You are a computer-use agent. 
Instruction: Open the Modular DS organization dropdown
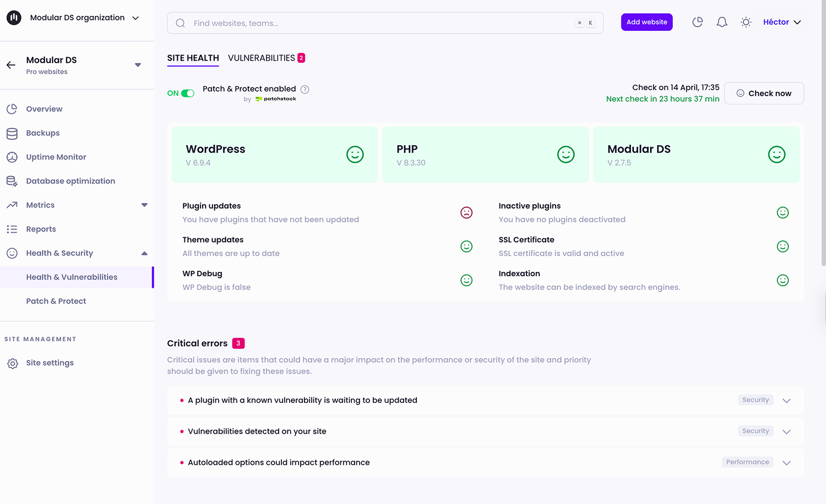click(135, 18)
